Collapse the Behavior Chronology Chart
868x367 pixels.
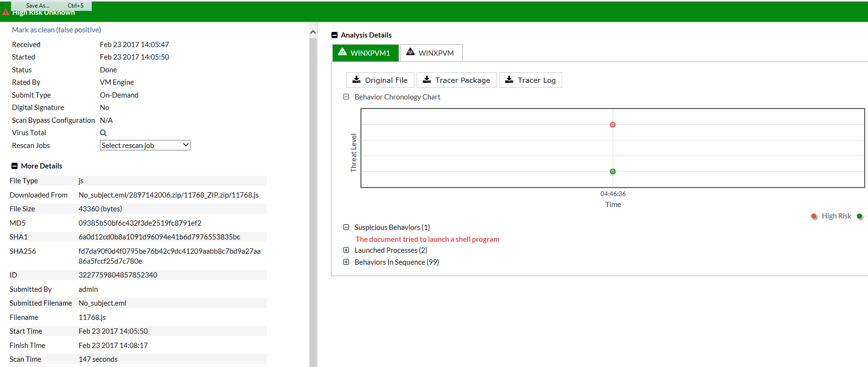pyautogui.click(x=346, y=97)
